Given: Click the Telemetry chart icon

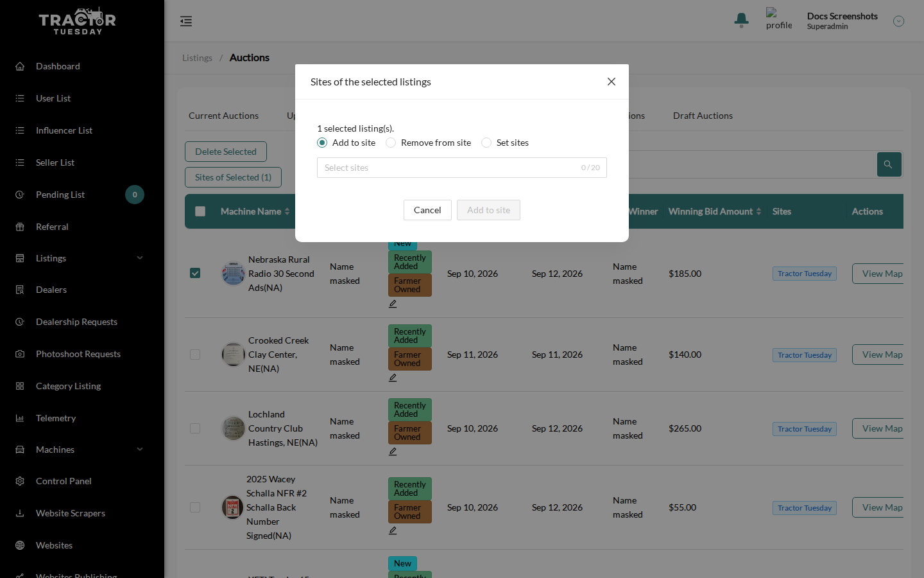Looking at the screenshot, I should tap(20, 418).
